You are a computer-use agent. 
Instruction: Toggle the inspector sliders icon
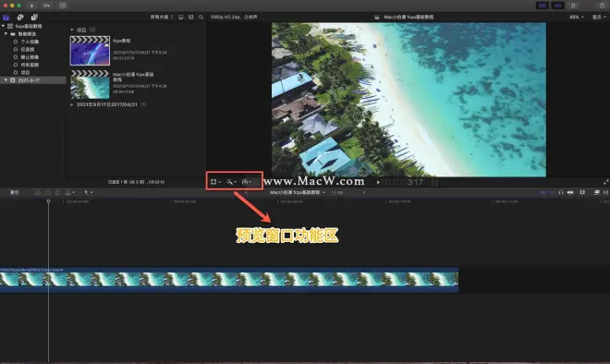(573, 6)
